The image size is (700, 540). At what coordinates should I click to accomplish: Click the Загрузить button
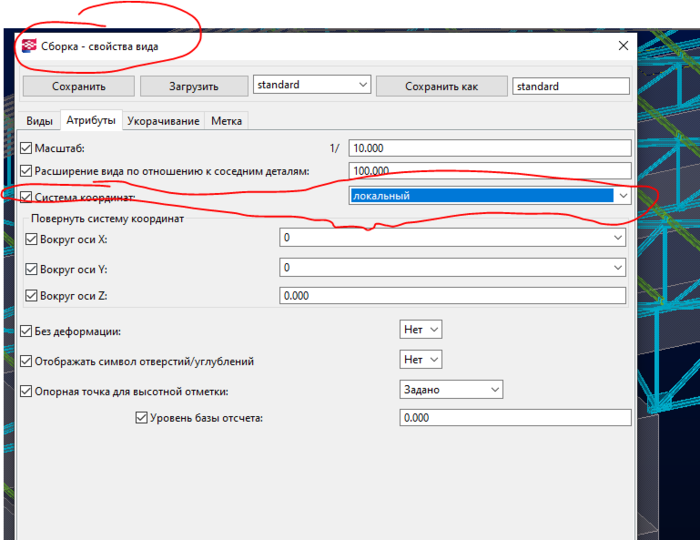194,86
